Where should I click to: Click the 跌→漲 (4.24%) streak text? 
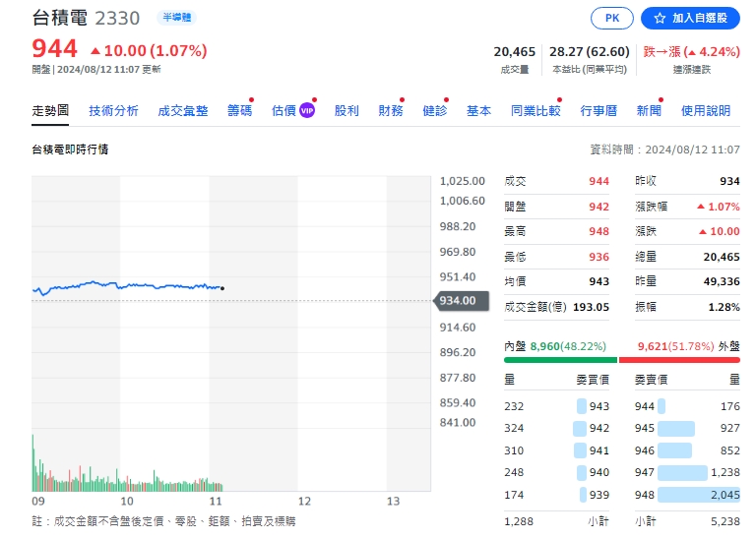click(691, 51)
